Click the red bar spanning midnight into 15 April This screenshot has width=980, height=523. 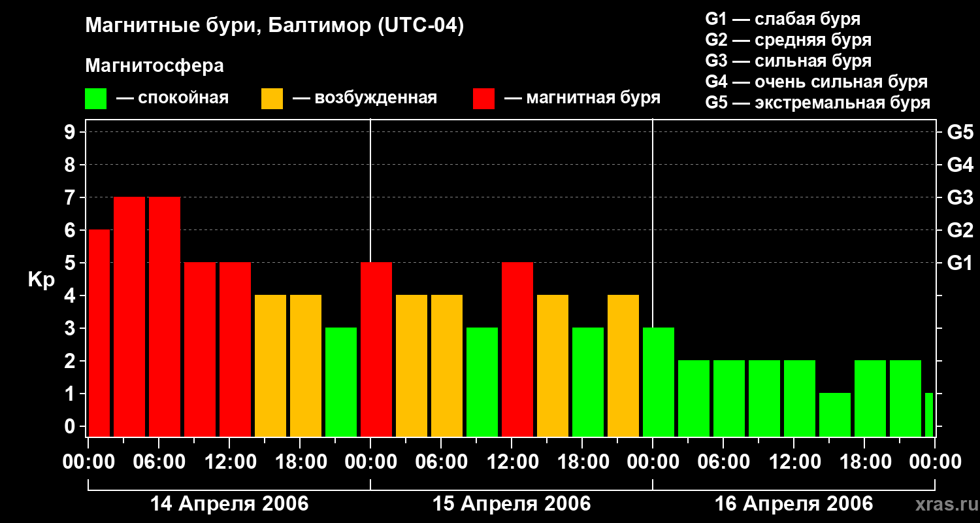[376, 350]
